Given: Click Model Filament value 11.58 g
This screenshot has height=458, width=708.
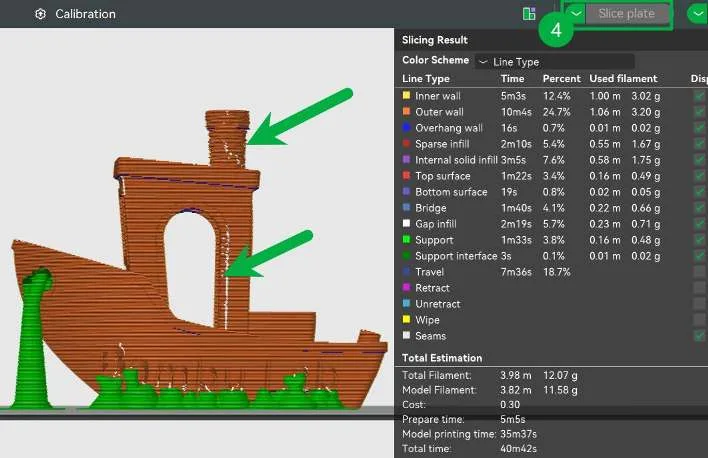Looking at the screenshot, I should click(x=560, y=390).
